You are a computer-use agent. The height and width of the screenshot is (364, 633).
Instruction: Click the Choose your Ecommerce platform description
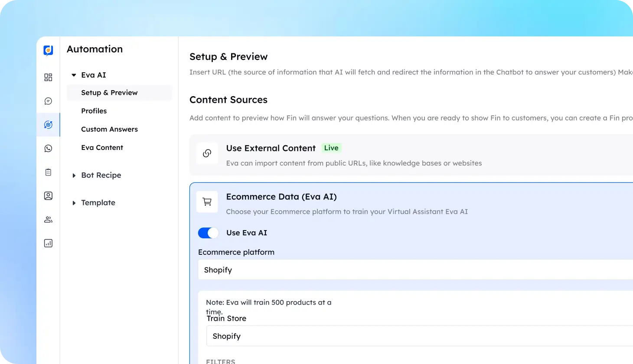(x=347, y=212)
